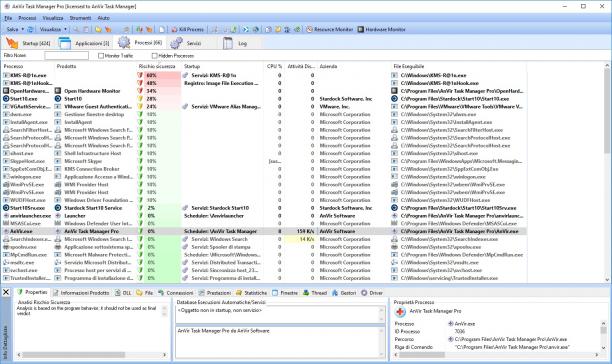Image resolution: width=612 pixels, height=364 pixels.
Task: Sort by the Azienda column header
Action: (353, 66)
